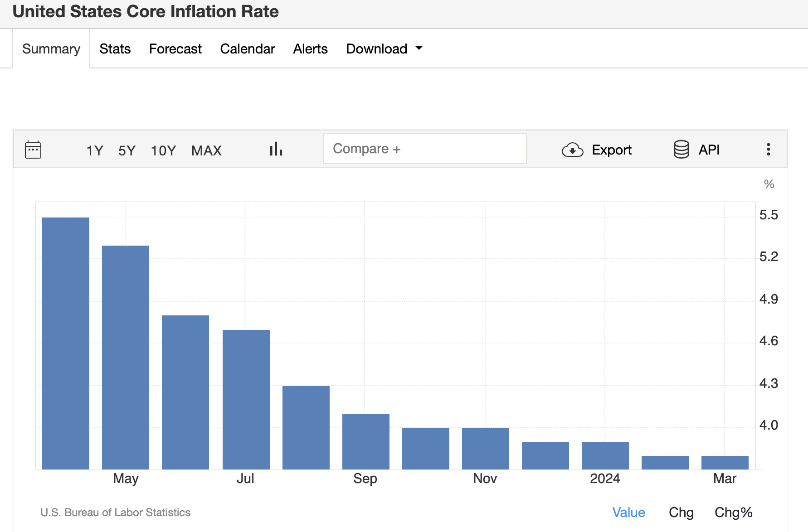The height and width of the screenshot is (532, 808).
Task: Set chart range to MAX
Action: (x=206, y=150)
